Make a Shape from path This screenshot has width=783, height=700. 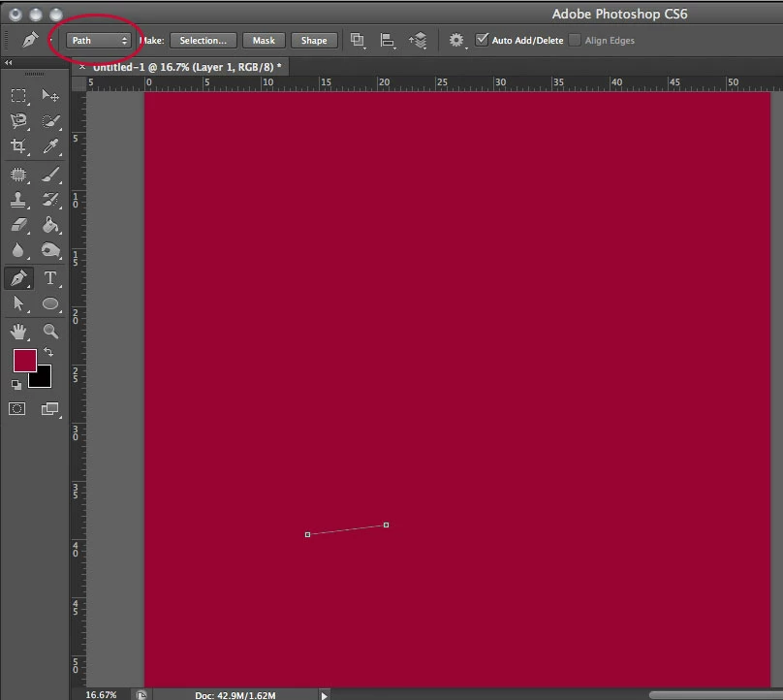[314, 41]
